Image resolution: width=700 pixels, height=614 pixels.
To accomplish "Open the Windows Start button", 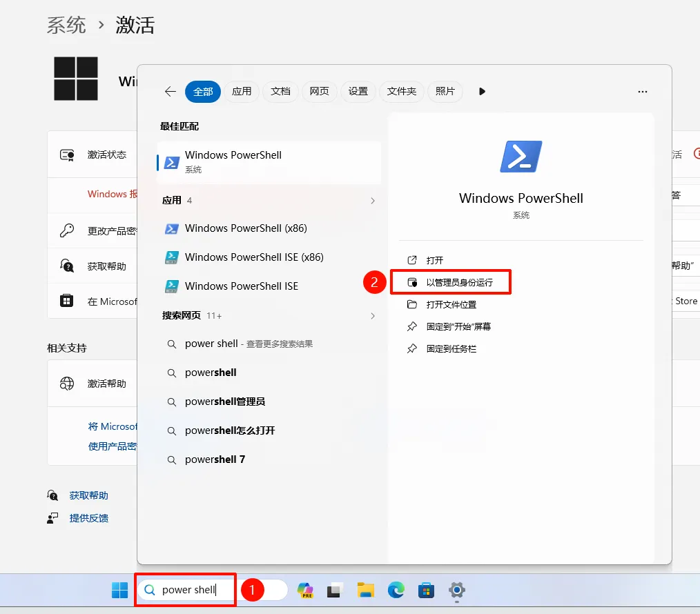I will [119, 590].
